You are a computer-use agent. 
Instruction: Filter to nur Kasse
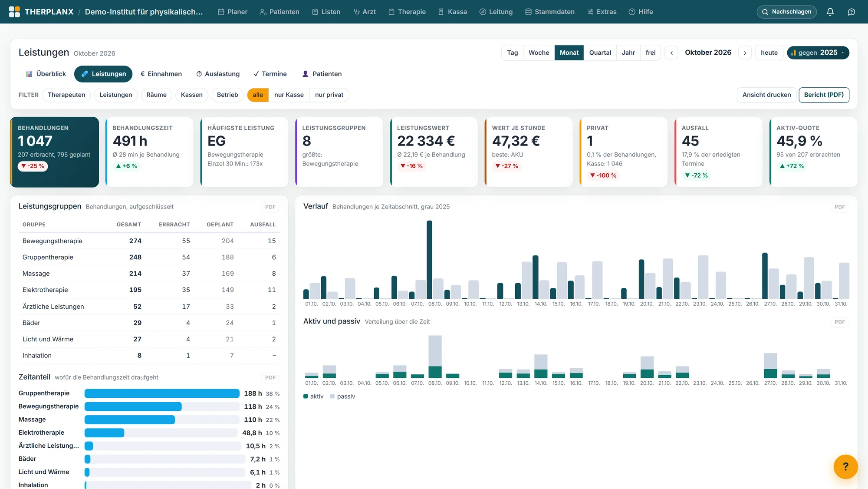tap(289, 95)
